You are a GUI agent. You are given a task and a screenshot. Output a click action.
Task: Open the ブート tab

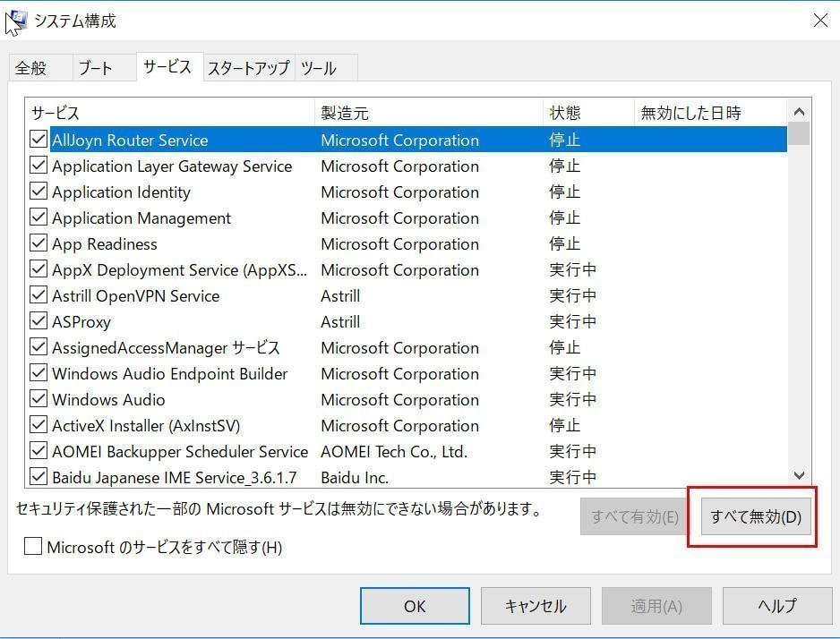click(x=95, y=68)
